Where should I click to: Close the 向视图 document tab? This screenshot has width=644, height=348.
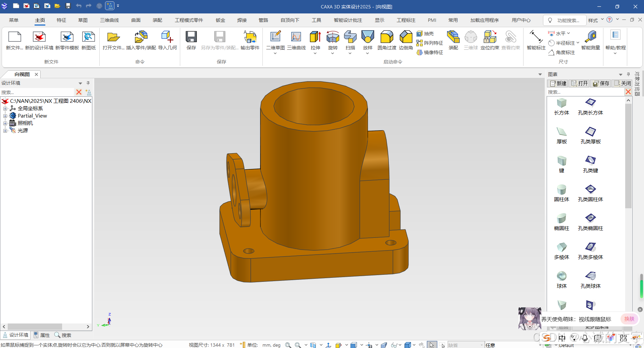[36, 74]
